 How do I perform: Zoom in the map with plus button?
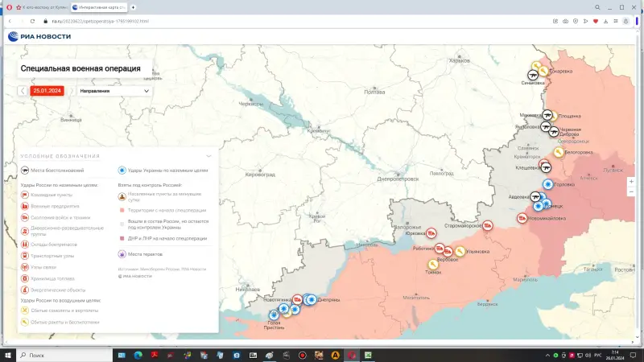click(x=631, y=181)
